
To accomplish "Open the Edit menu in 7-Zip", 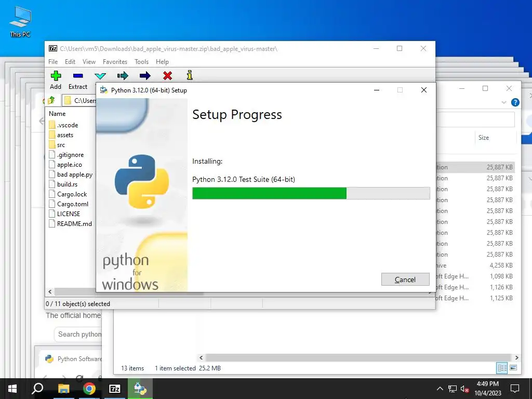I will tap(70, 62).
